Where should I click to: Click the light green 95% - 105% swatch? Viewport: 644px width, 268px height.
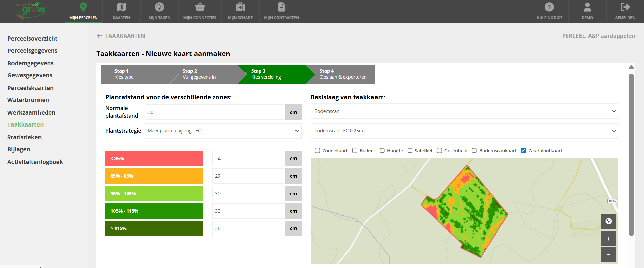click(154, 194)
